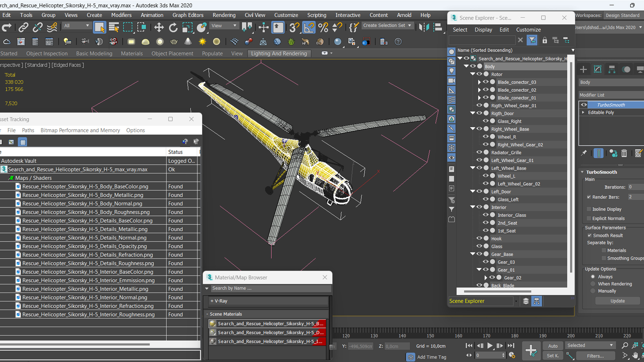Viewport: 644px width, 362px height.
Task: Open the Hierarchy panel icon
Action: (x=612, y=69)
